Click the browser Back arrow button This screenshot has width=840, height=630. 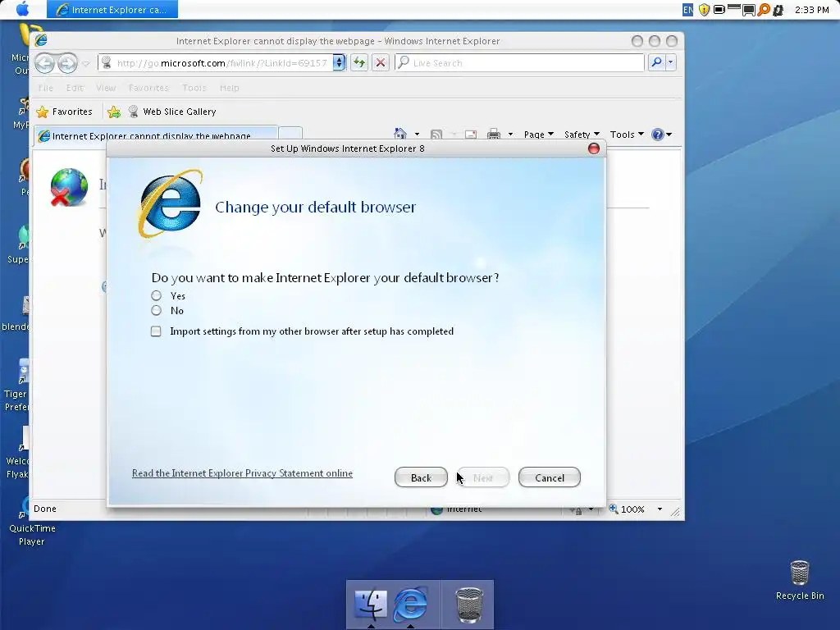click(x=45, y=64)
